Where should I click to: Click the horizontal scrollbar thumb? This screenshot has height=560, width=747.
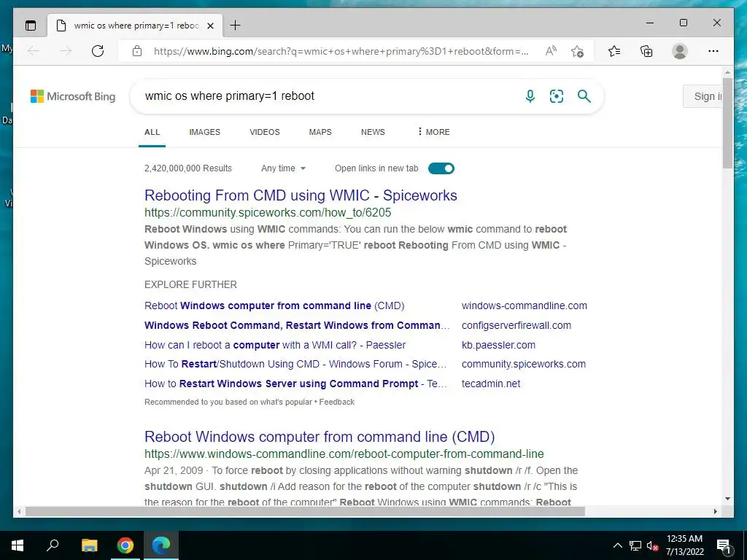coord(305,511)
